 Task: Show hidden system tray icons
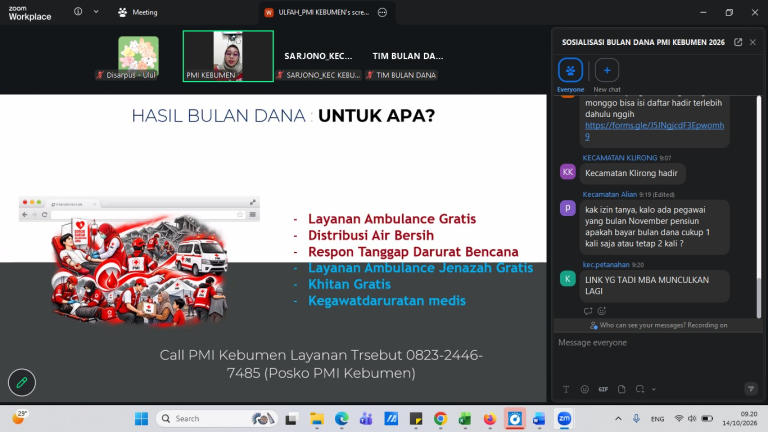[618, 419]
